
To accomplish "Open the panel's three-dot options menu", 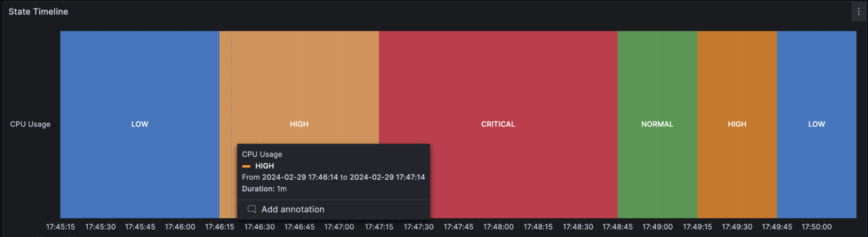I will coord(858,12).
